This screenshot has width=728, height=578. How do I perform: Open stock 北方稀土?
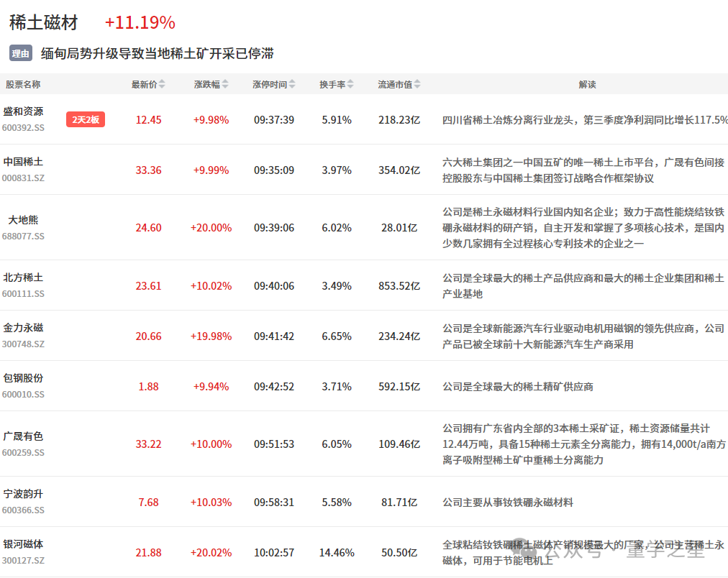point(23,277)
